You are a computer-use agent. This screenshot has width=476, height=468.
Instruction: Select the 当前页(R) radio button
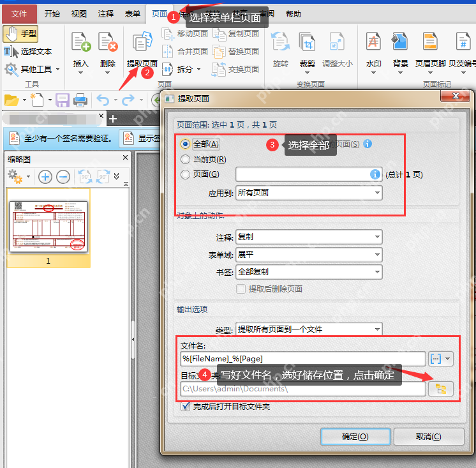point(185,159)
